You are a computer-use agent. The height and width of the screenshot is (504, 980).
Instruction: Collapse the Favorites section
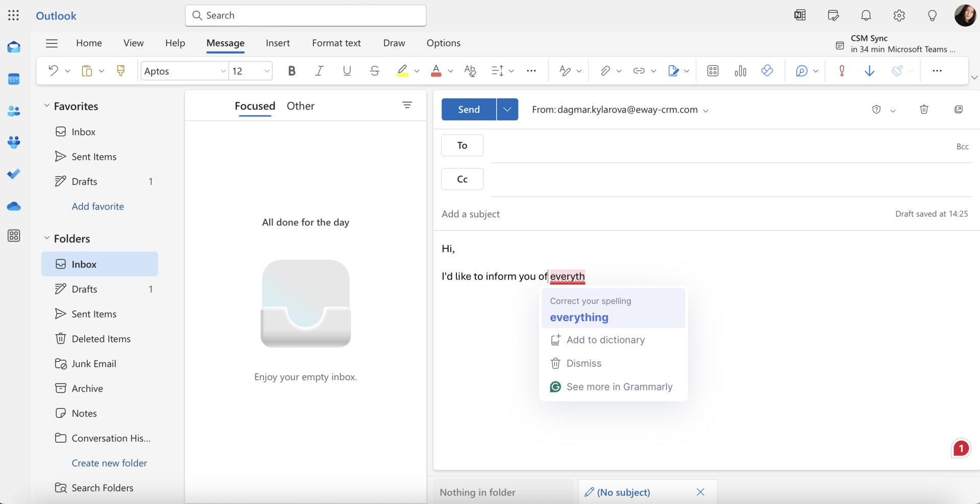[46, 106]
